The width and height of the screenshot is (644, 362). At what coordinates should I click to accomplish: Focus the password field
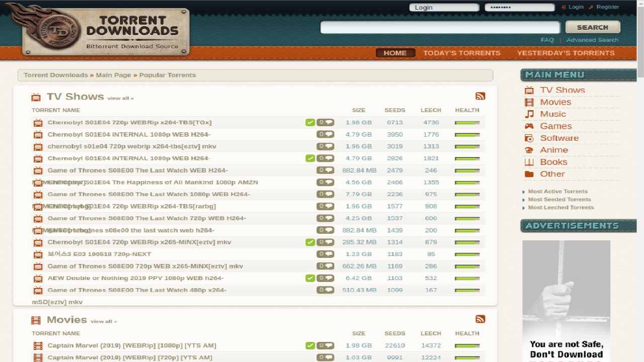[x=519, y=7]
